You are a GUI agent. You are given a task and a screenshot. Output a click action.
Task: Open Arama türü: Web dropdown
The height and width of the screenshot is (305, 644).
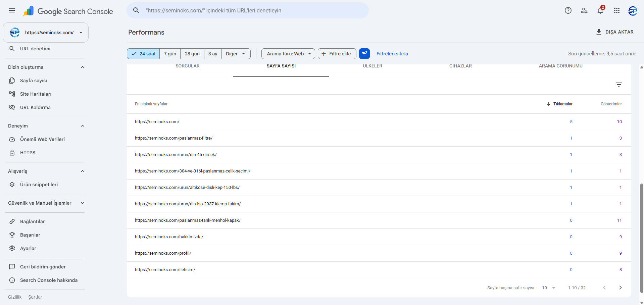(x=288, y=54)
